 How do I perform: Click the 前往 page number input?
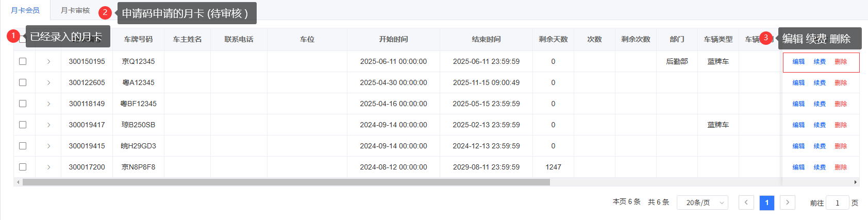[838, 202]
